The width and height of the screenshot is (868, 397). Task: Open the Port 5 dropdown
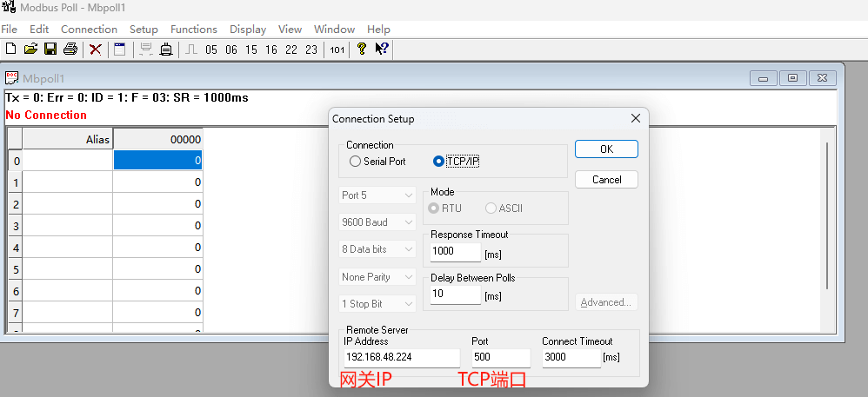(x=377, y=195)
